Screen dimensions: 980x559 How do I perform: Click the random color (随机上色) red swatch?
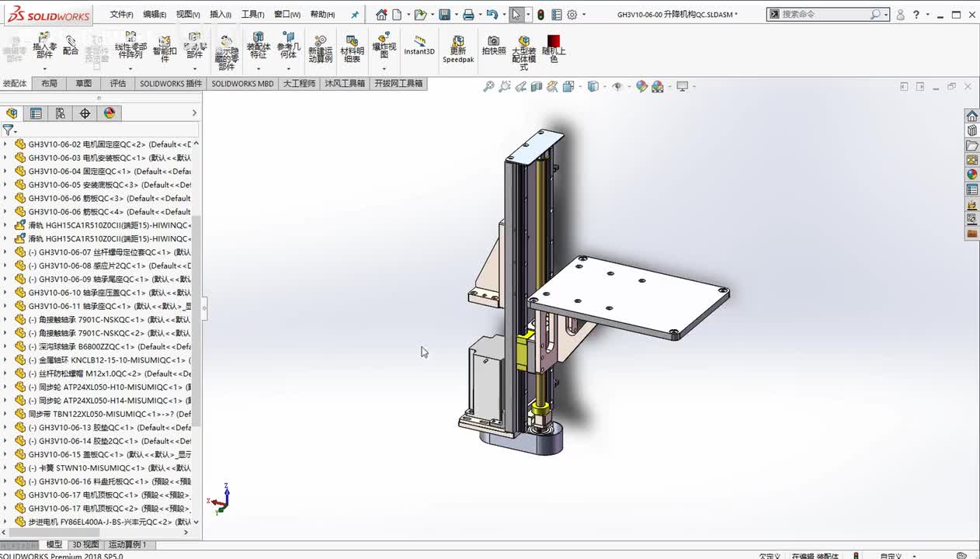pyautogui.click(x=553, y=41)
